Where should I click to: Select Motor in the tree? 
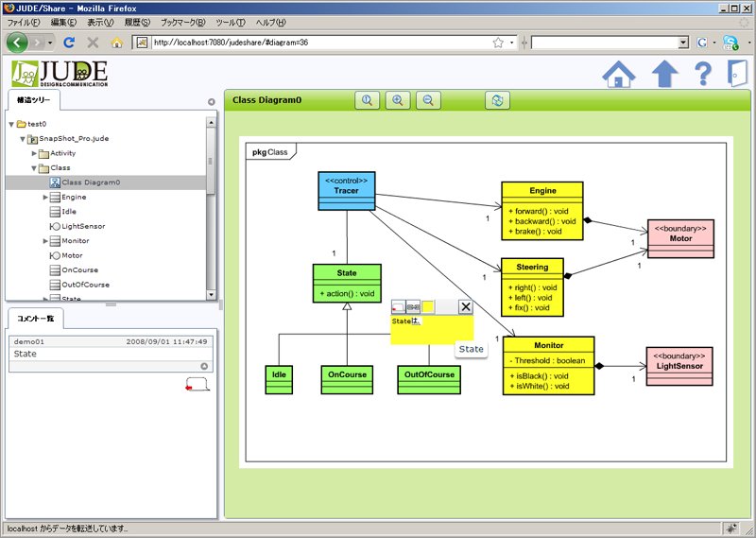pos(72,255)
